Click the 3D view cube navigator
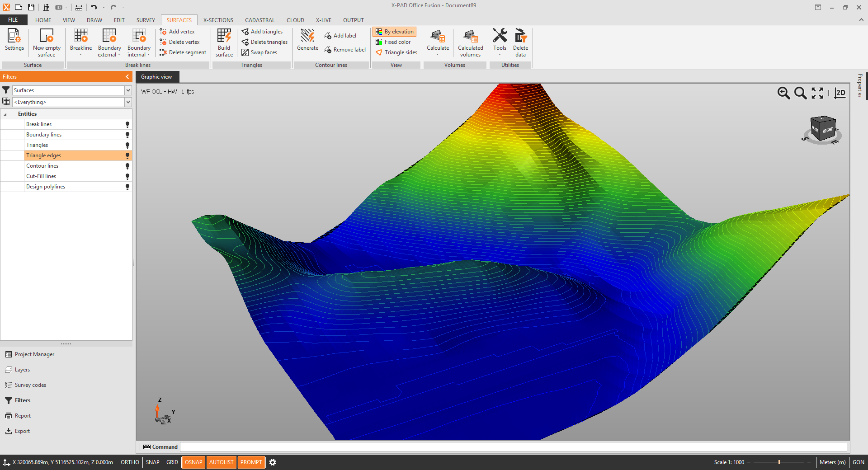868x470 pixels. (x=822, y=129)
